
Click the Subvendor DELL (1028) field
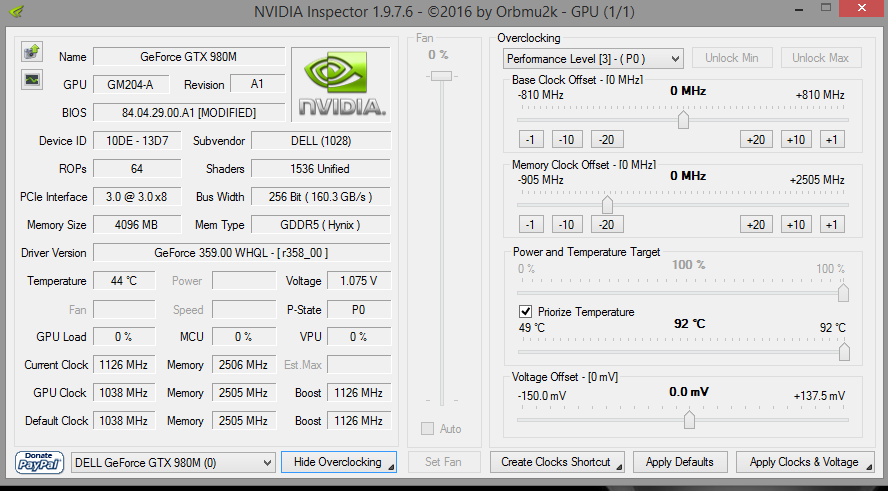click(321, 140)
